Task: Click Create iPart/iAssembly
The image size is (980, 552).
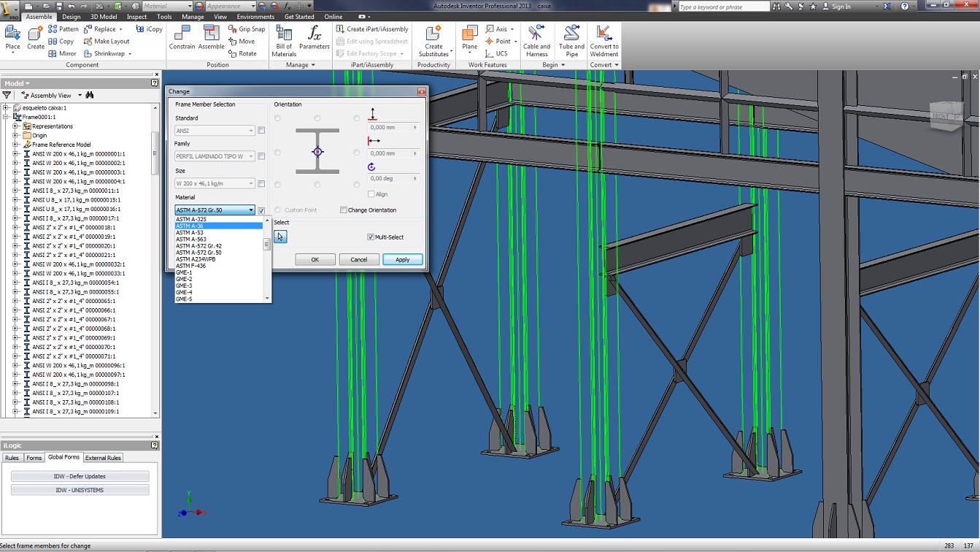Action: [x=372, y=29]
